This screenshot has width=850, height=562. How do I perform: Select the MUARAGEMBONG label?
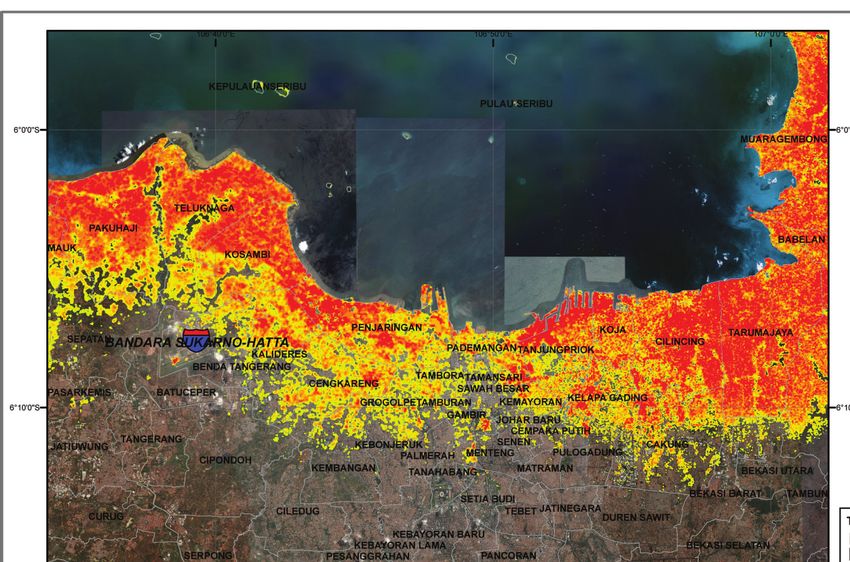[x=783, y=139]
